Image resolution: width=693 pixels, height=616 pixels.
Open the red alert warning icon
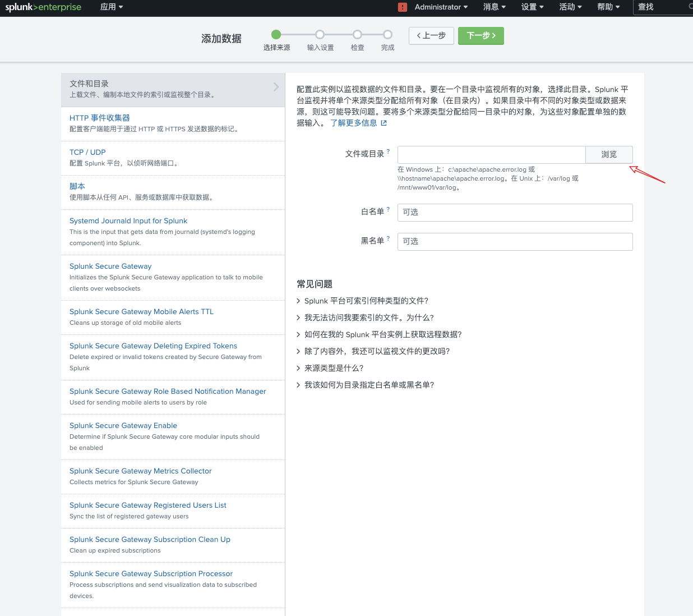[403, 7]
